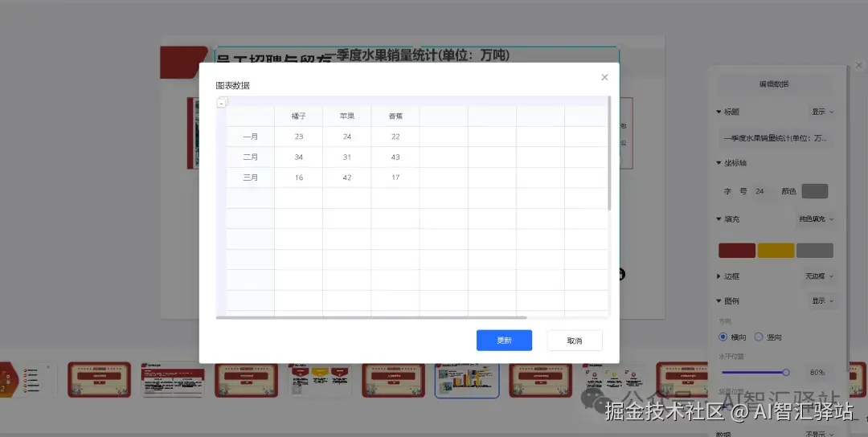Click the data sheet vertical scrollbar
The height and width of the screenshot is (437, 868).
609,153
